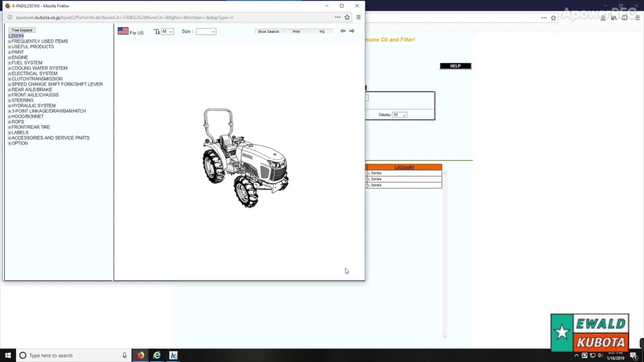
Task: Open the Windows Start menu
Action: (x=8, y=355)
